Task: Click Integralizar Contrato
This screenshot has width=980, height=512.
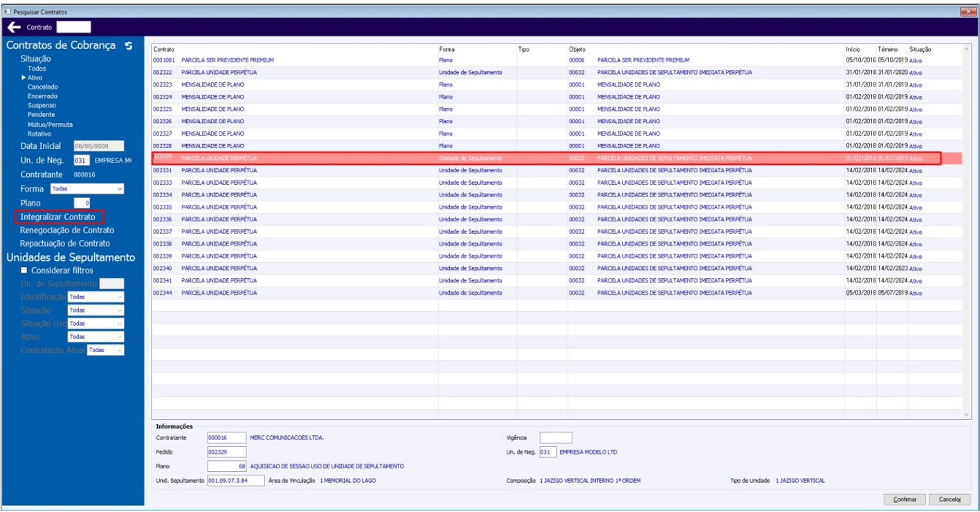Action: pos(57,217)
